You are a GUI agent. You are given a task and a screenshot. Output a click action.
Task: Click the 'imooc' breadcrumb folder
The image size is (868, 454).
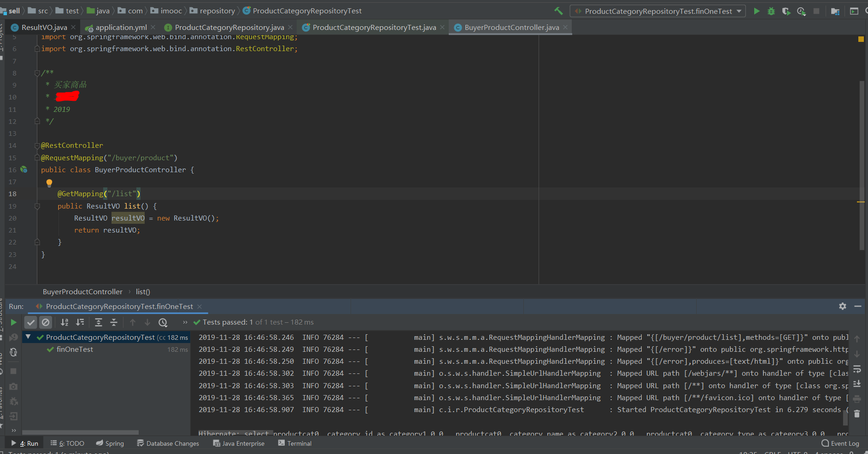tap(166, 11)
